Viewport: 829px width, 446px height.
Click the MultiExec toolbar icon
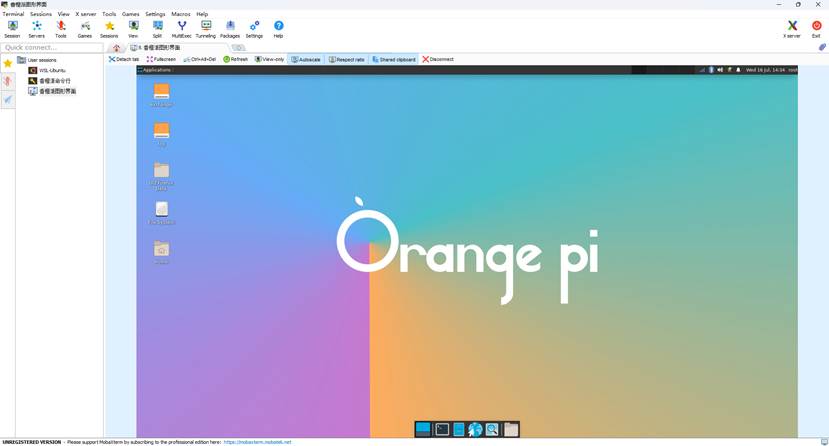point(181,29)
